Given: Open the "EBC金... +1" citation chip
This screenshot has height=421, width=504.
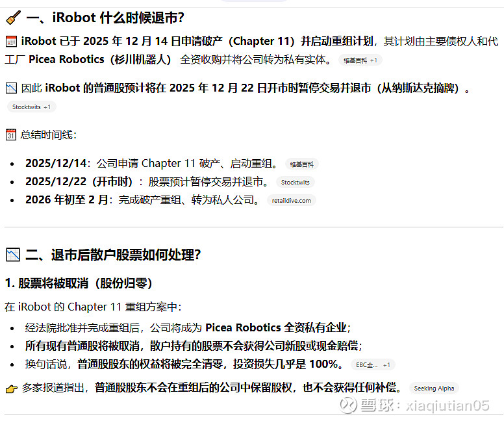Looking at the screenshot, I should 373,365.
